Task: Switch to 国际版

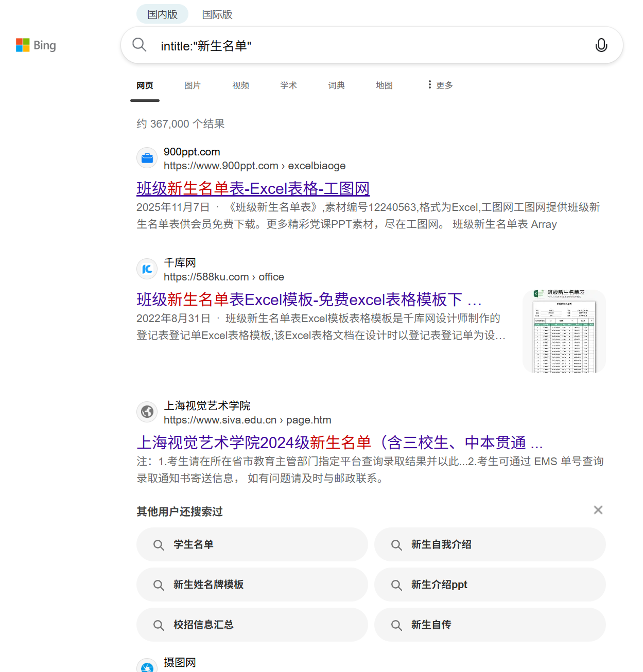Action: [217, 14]
